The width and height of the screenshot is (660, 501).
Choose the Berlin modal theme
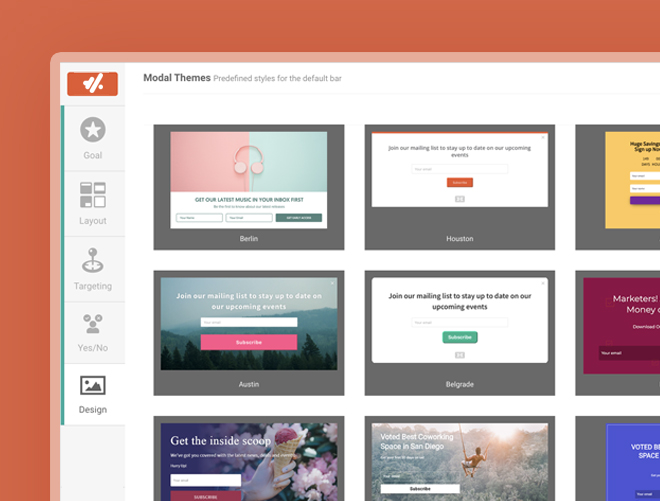point(249,187)
